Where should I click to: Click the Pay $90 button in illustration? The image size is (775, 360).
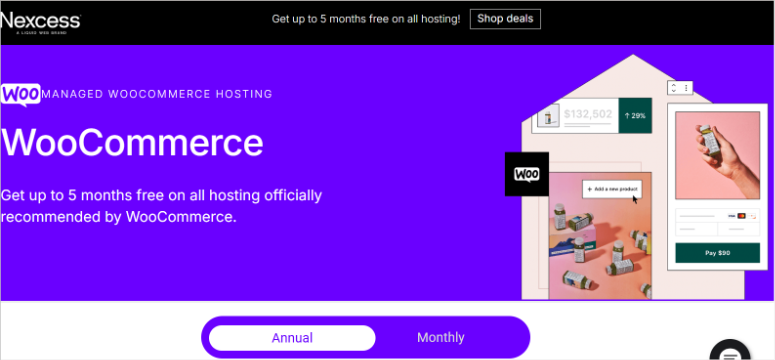717,253
